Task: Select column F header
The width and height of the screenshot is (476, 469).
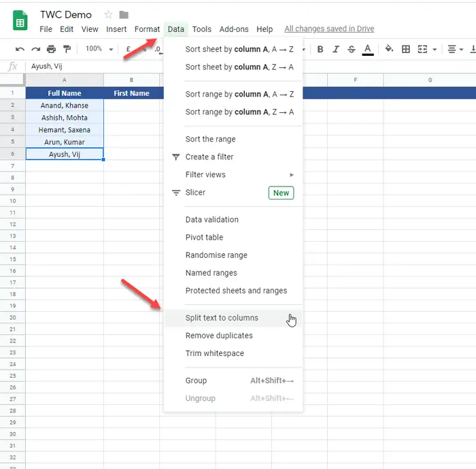Action: pos(355,80)
